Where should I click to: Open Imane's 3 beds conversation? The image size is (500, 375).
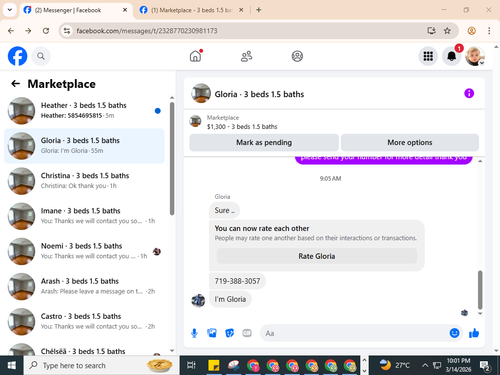84,216
